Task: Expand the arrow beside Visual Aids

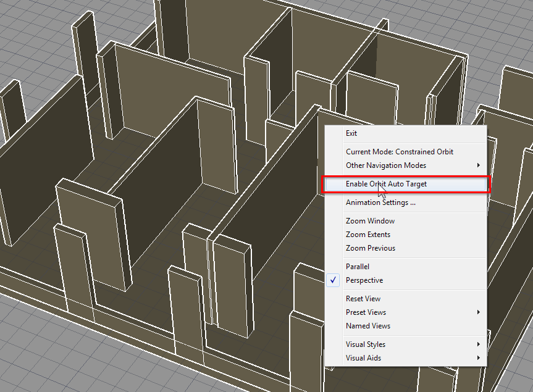Action: 479,358
